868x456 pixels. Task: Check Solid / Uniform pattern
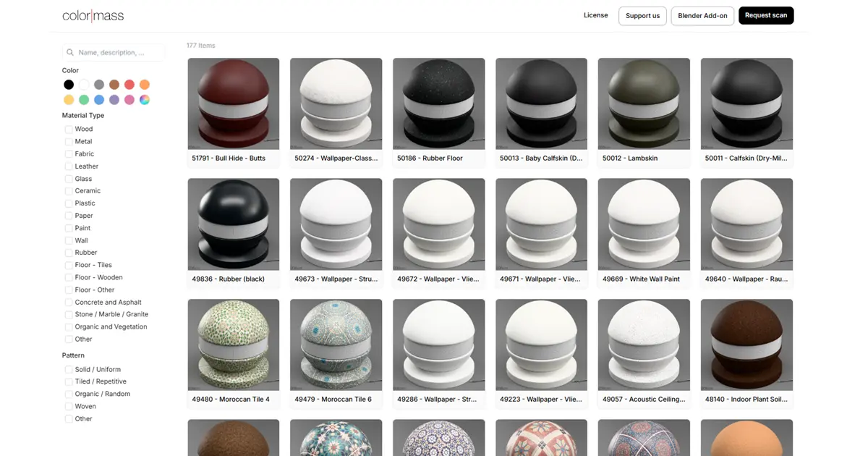[69, 369]
